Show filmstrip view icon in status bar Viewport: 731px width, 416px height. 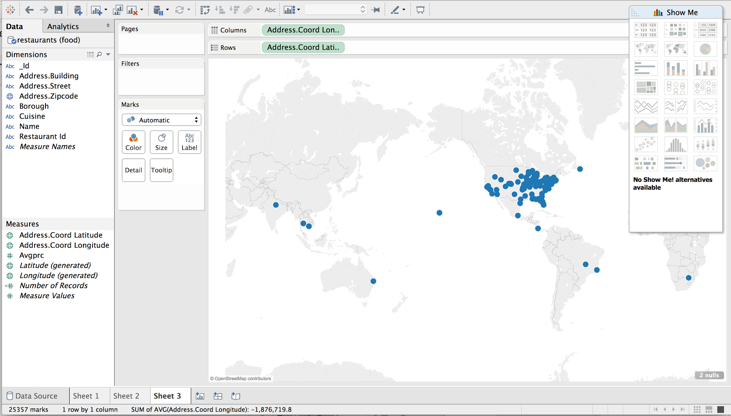709,409
